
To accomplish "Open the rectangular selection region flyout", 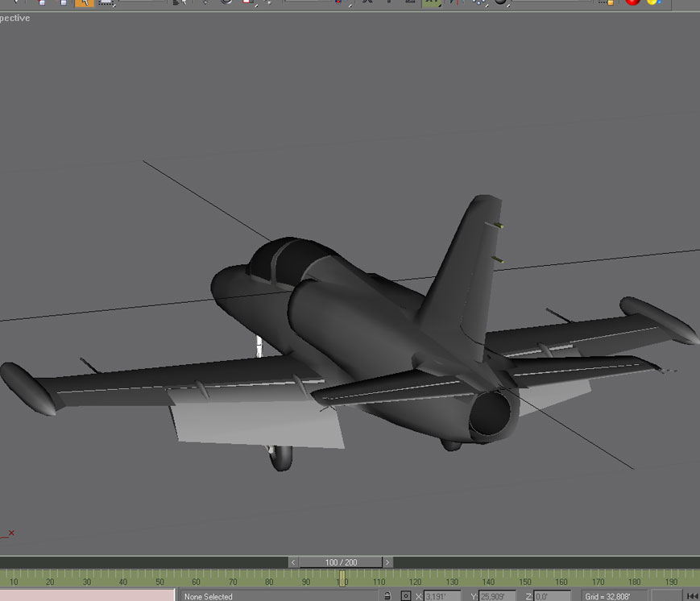I will pos(106,2).
